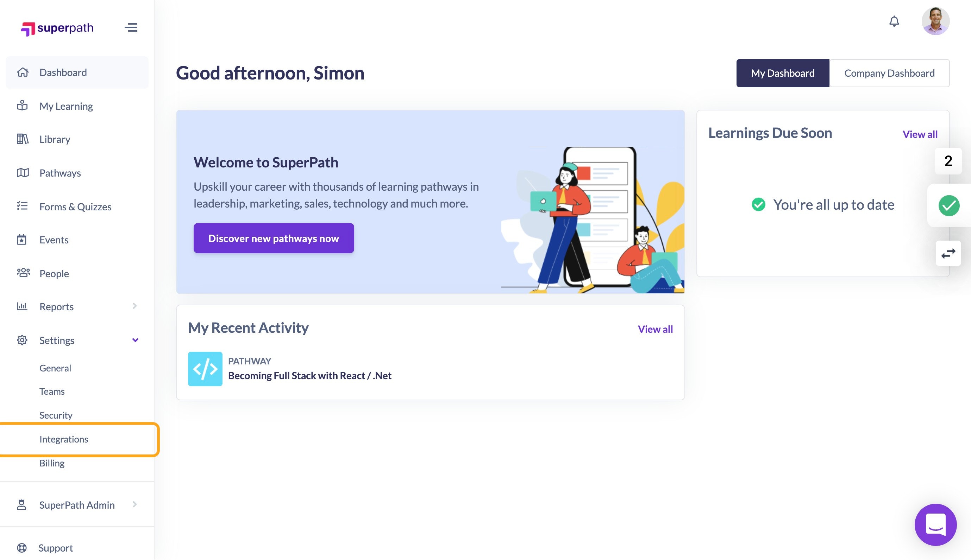Click the Events sidebar icon
Screen dimensions: 971x560
tap(23, 238)
